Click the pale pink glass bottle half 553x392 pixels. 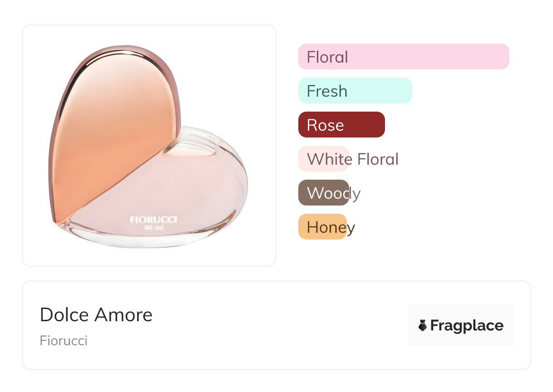182,195
